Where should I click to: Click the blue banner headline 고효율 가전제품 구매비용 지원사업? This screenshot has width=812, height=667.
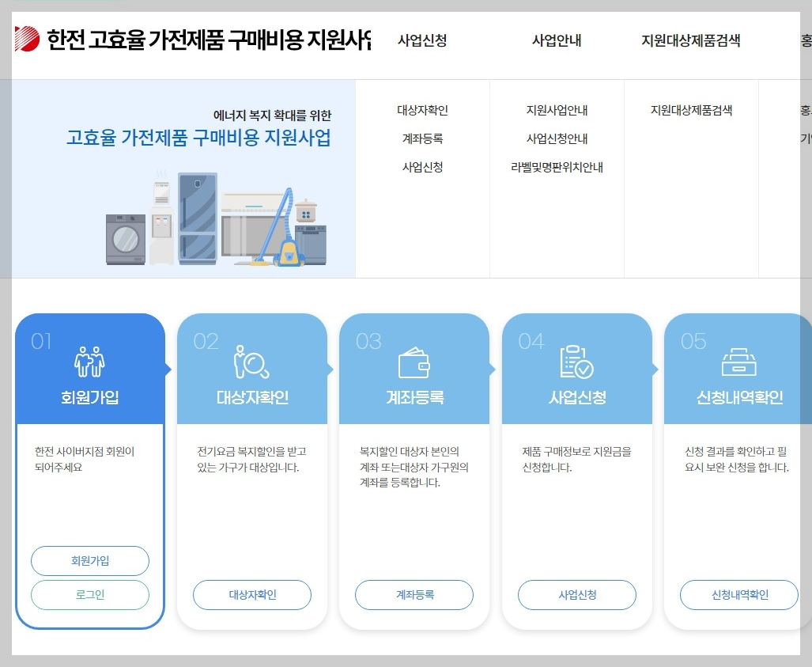198,138
